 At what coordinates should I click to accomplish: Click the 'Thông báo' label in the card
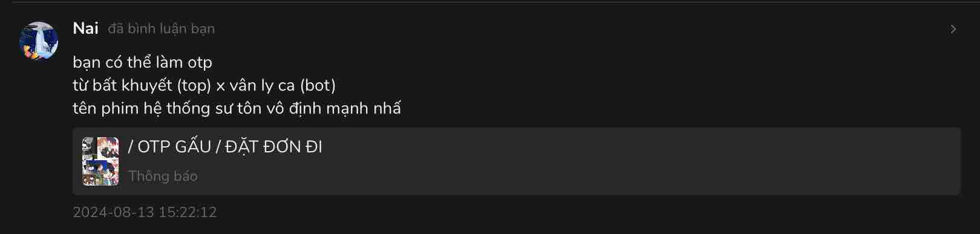(x=163, y=176)
